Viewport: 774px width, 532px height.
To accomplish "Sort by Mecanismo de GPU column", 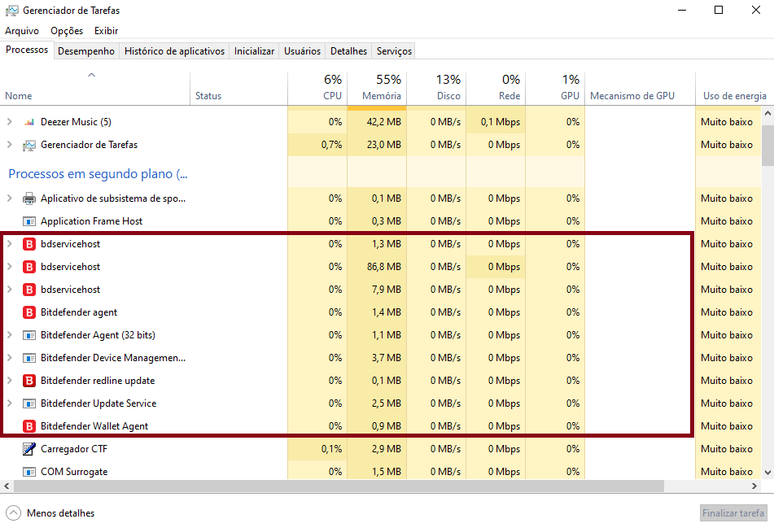I will click(641, 89).
